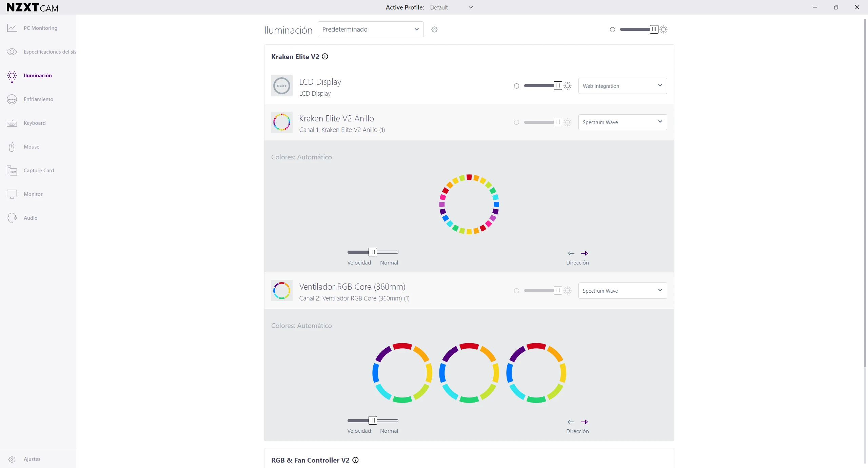Viewport: 868px width, 468px height.
Task: Open lighting profile settings gear
Action: [x=434, y=30]
